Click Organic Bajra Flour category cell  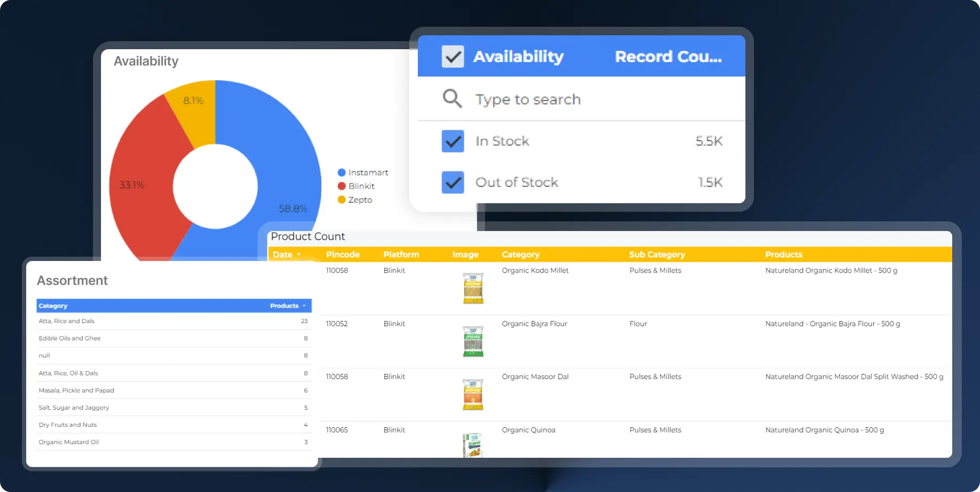point(534,324)
